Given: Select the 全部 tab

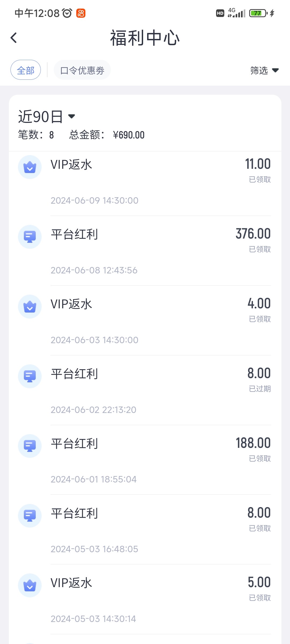Looking at the screenshot, I should [26, 70].
